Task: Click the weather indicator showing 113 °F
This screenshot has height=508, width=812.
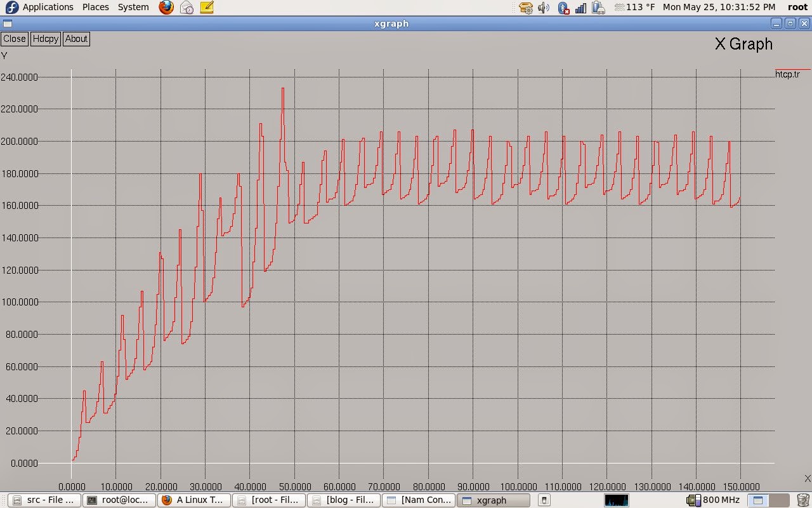Action: click(x=634, y=7)
